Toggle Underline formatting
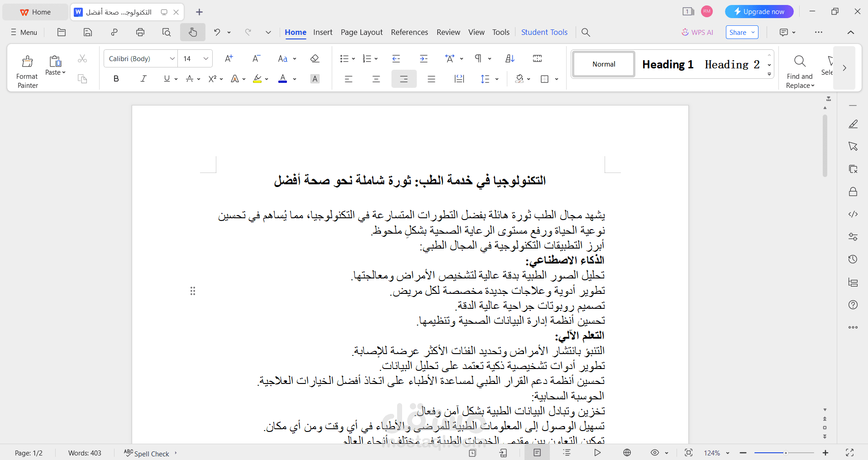 coord(167,79)
